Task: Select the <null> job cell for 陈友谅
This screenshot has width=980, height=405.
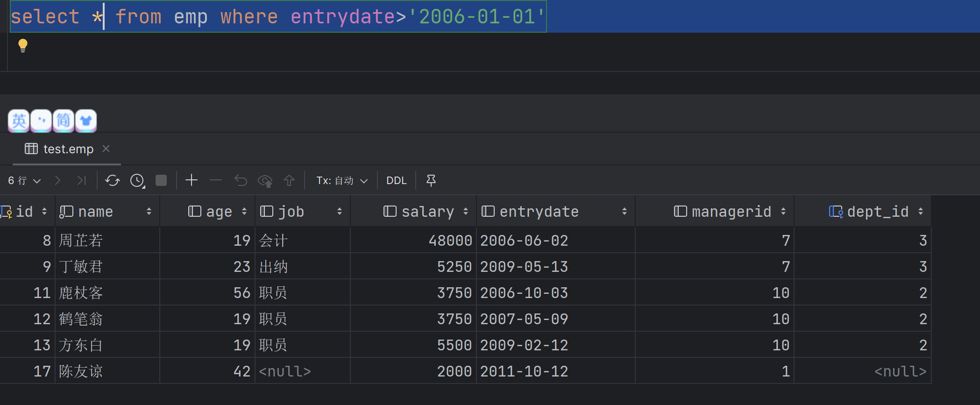Action: [x=303, y=371]
